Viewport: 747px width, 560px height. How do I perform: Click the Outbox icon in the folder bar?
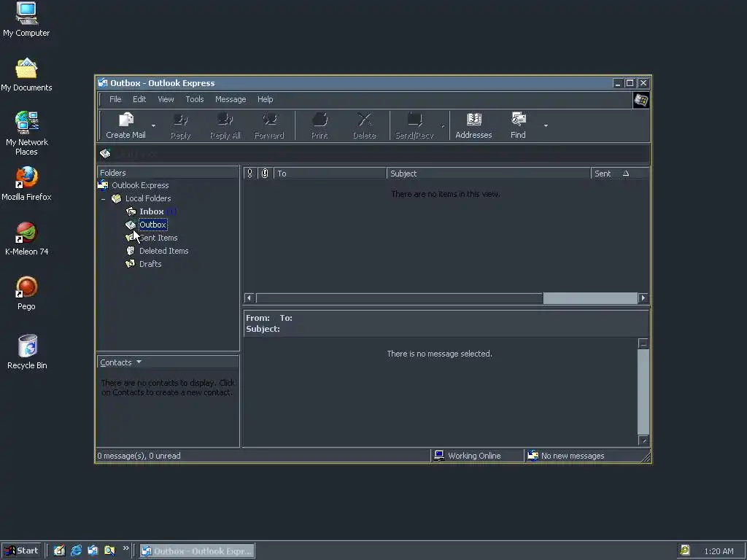click(x=105, y=153)
